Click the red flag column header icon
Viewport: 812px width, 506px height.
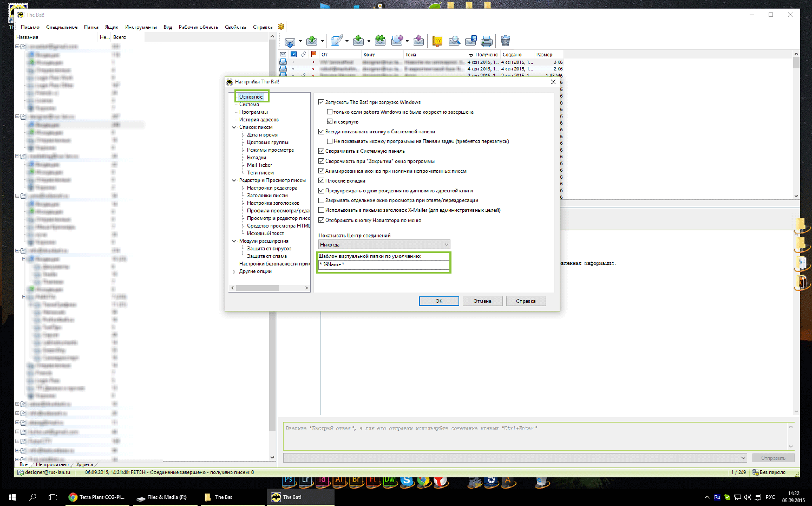coord(313,54)
